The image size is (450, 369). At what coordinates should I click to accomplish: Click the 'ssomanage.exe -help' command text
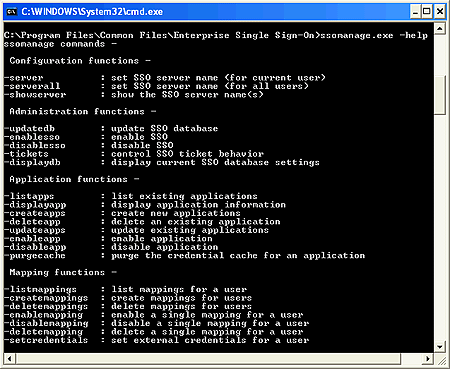374,35
